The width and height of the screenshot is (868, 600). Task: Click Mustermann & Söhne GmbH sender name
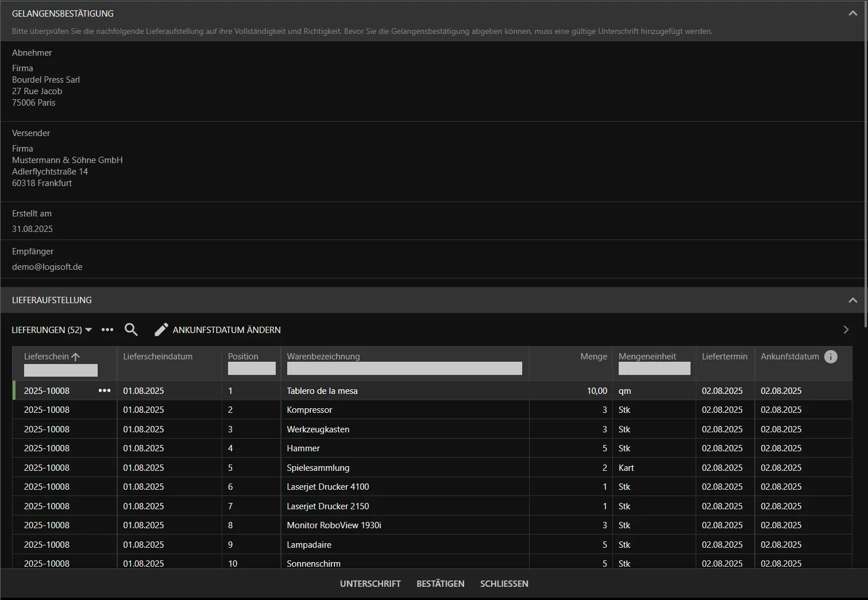pos(67,160)
